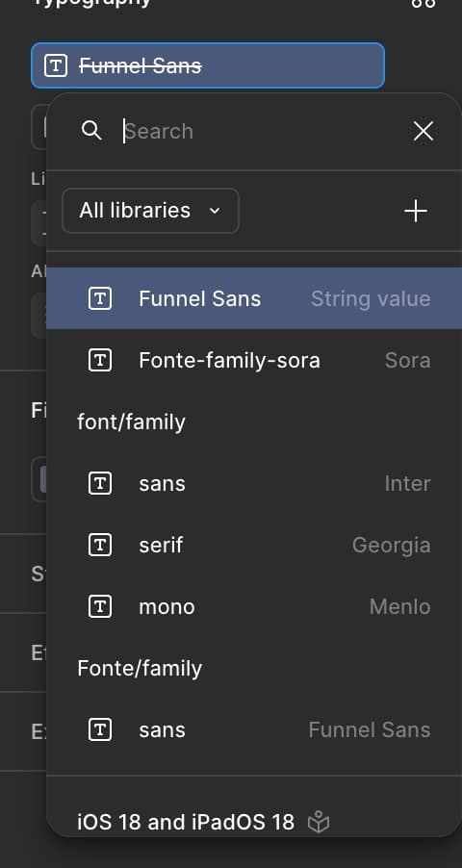
Task: Click the T icon in the font field
Action: point(56,65)
